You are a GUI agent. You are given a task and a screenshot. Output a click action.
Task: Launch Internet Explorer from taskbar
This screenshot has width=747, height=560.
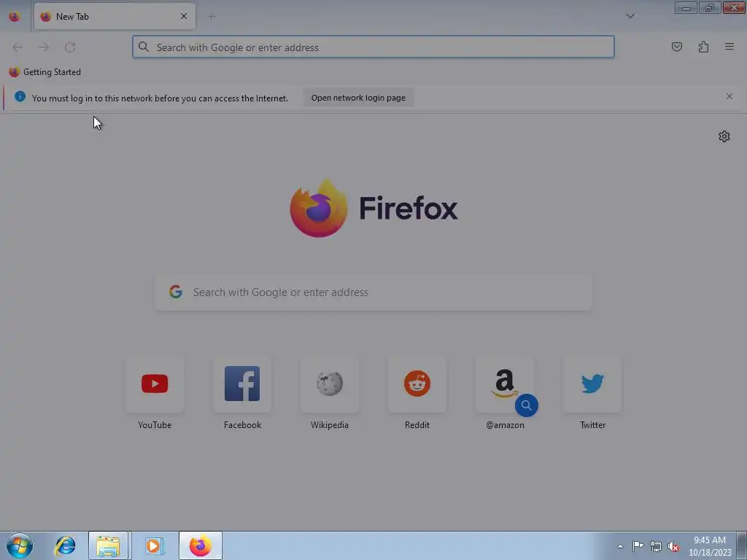point(65,545)
